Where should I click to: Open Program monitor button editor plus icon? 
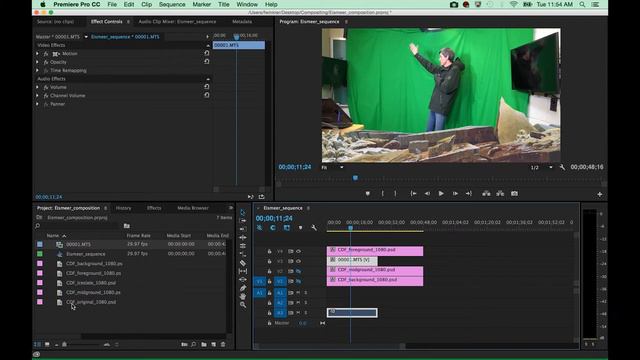tap(600, 194)
